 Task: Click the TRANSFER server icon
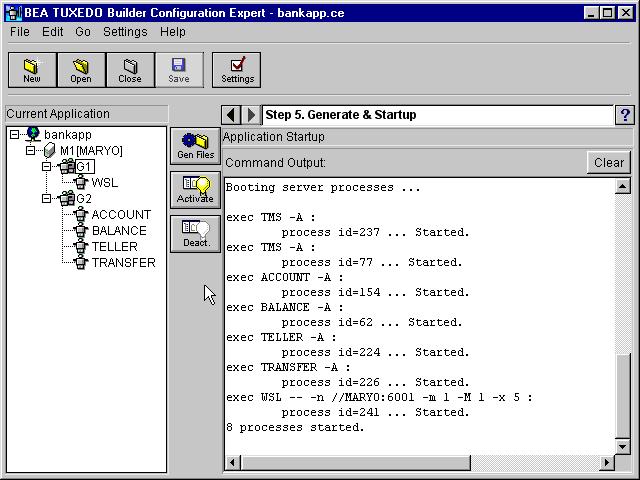point(81,262)
